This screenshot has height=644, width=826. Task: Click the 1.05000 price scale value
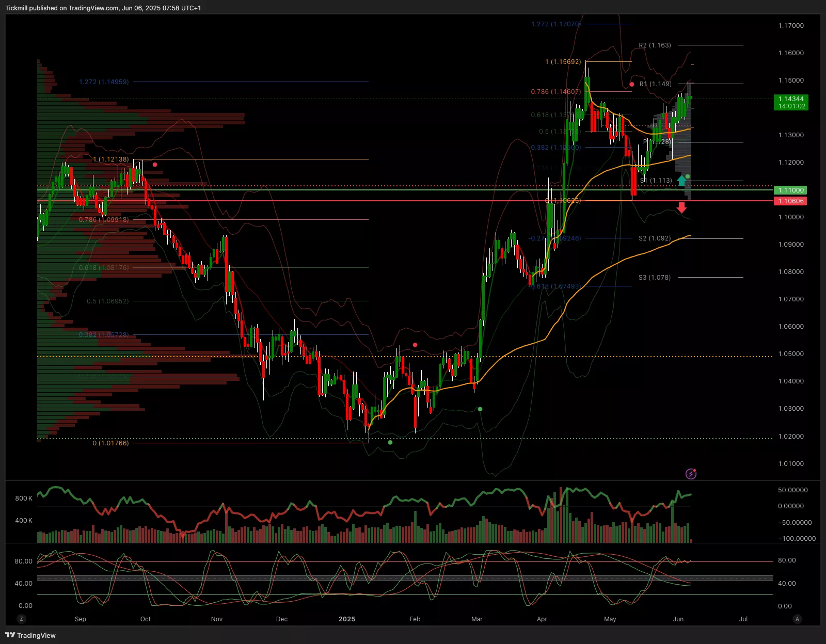pyautogui.click(x=791, y=354)
